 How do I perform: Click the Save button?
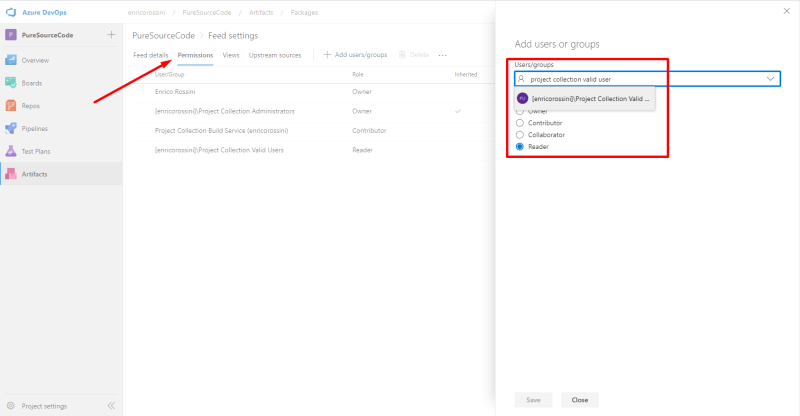pos(533,400)
